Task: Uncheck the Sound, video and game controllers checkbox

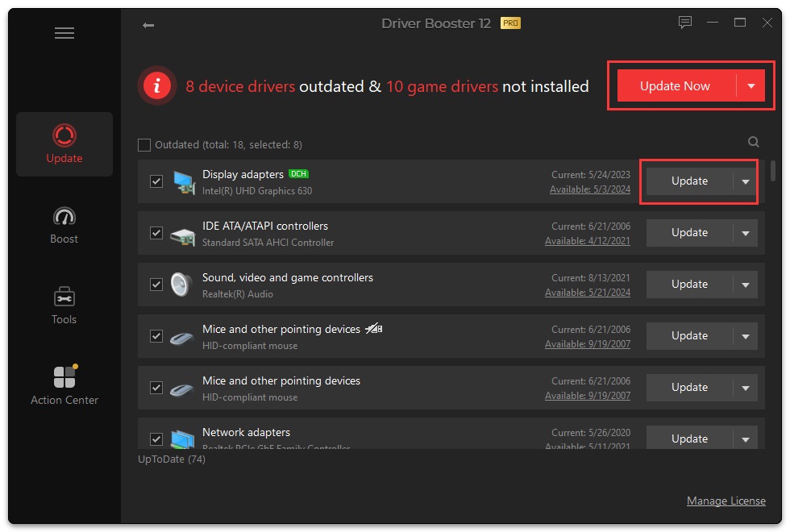Action: coord(156,285)
